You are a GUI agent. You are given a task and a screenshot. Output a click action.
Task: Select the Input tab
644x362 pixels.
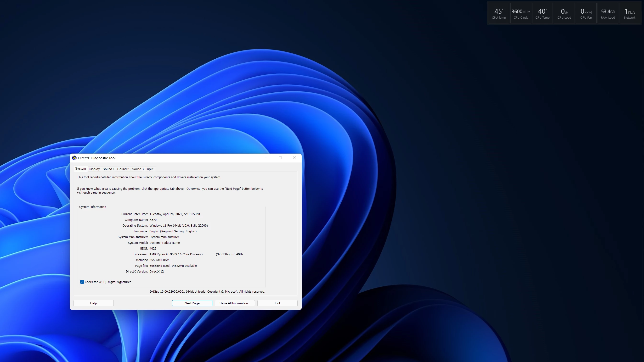(x=150, y=169)
